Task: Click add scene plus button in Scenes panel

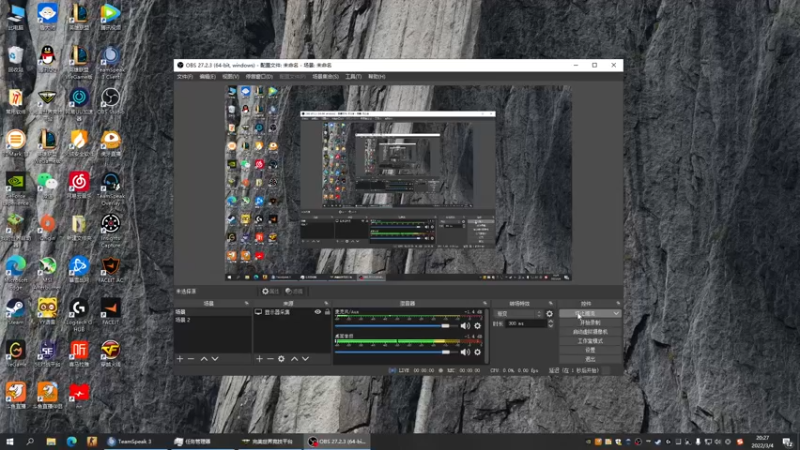Action: click(180, 358)
